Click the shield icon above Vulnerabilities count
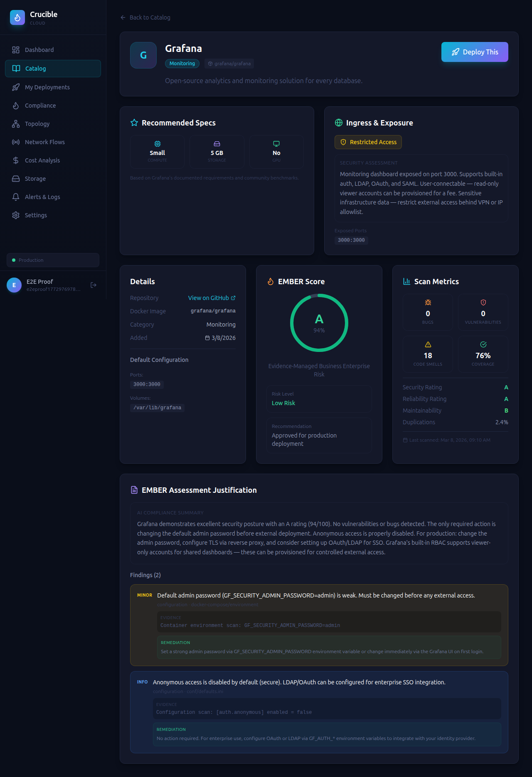The width and height of the screenshot is (532, 777). 483,302
